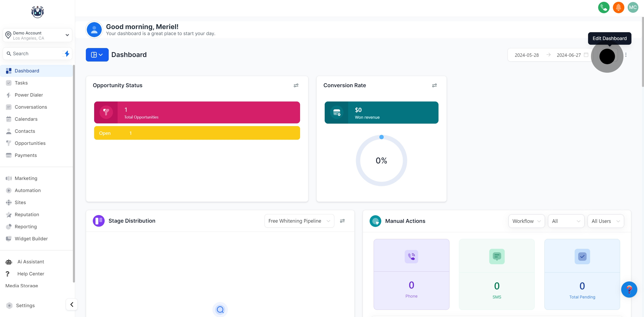
Task: Click the lightning quick actions icon
Action: click(x=66, y=53)
